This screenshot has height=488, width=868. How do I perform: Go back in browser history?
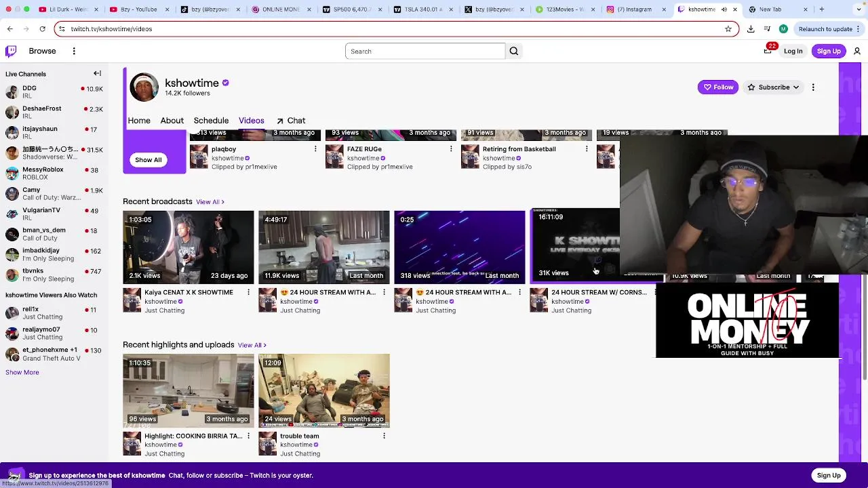[10, 28]
